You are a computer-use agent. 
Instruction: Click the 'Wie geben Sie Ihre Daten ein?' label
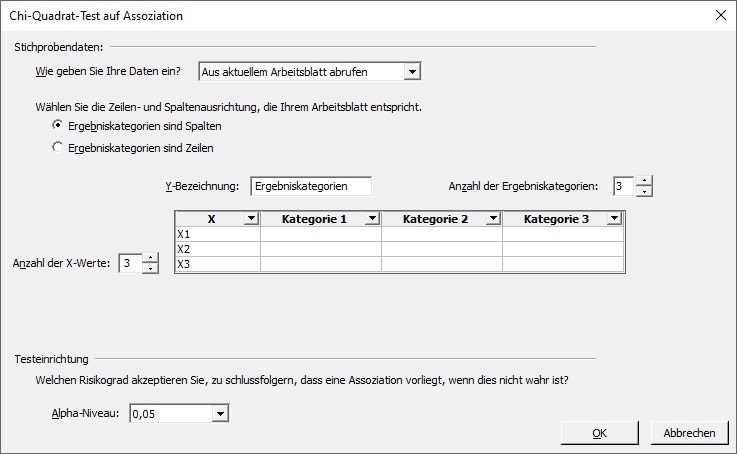[x=108, y=71]
